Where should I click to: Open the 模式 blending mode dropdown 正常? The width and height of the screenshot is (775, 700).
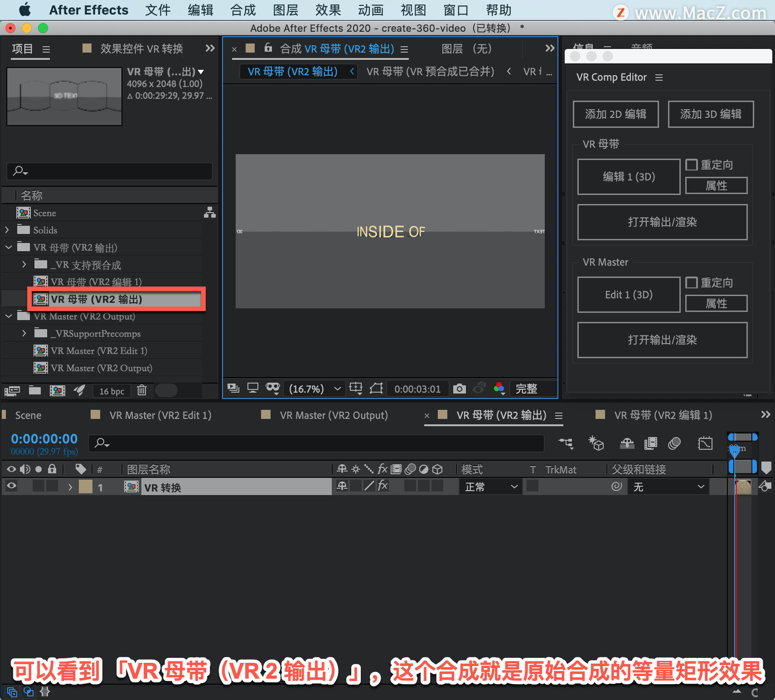pos(490,486)
